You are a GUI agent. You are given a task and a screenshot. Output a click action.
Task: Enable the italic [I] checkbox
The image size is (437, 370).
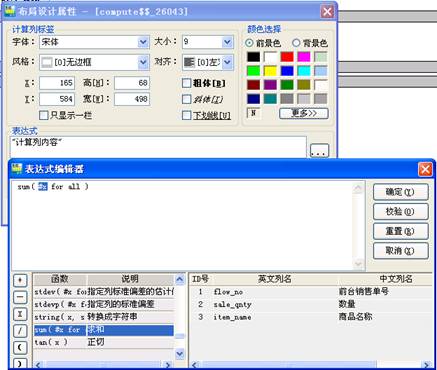tap(187, 99)
